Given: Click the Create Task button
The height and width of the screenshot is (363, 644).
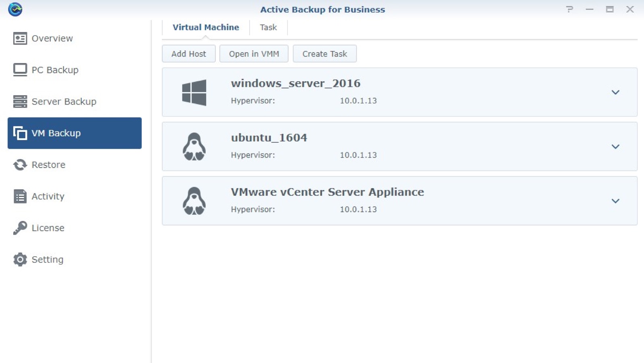Looking at the screenshot, I should [x=324, y=54].
